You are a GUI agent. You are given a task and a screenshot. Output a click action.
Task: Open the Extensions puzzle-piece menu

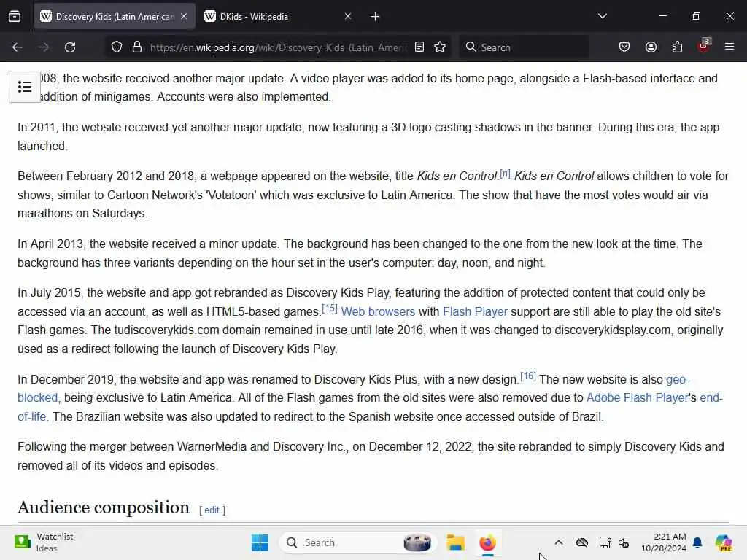pyautogui.click(x=677, y=47)
